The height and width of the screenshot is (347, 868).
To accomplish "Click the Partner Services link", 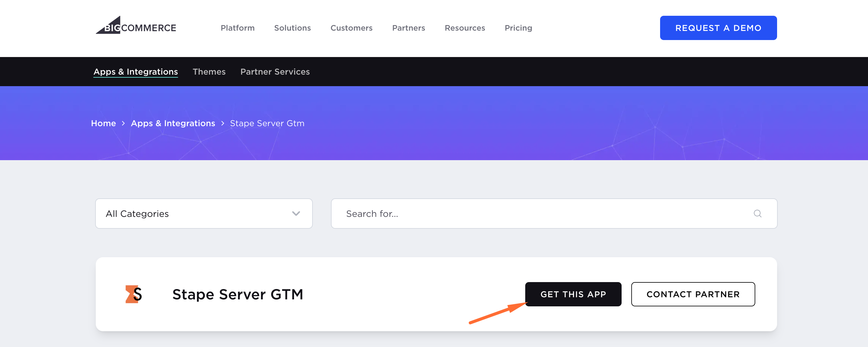I will (x=275, y=72).
